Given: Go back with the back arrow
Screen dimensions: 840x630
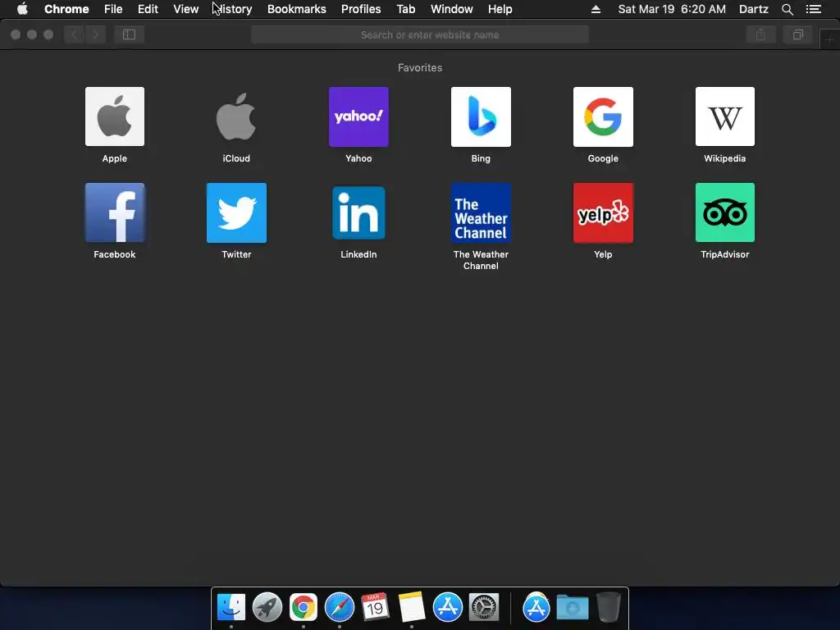Looking at the screenshot, I should pos(75,34).
